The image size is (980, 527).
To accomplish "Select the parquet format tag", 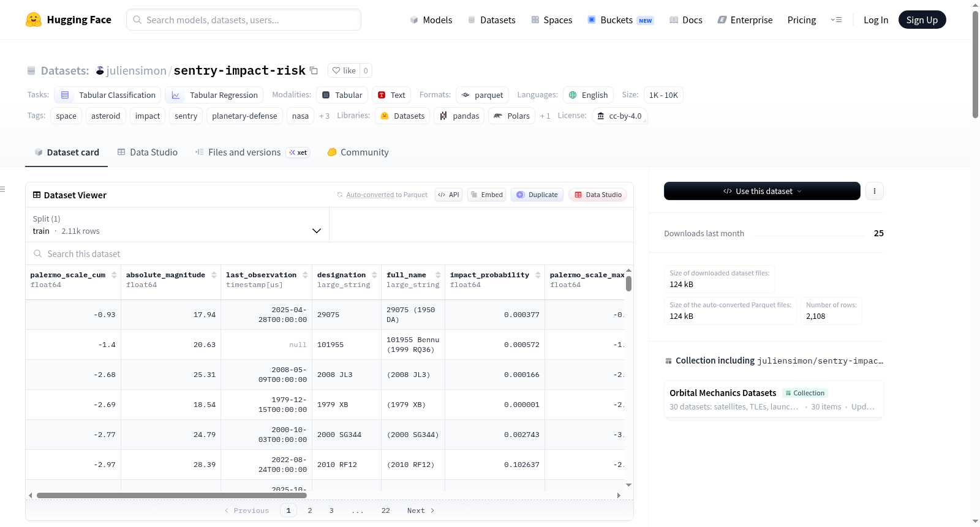I will pos(483,95).
